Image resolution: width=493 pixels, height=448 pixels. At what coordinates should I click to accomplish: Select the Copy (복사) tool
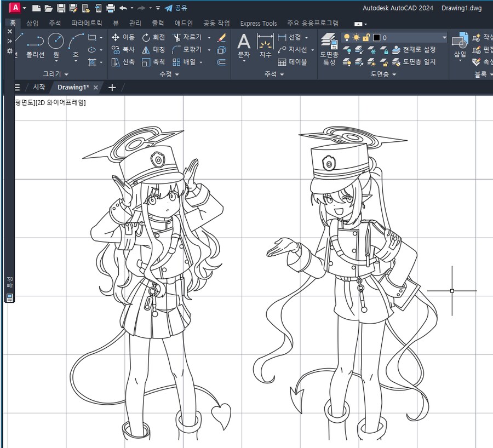123,50
